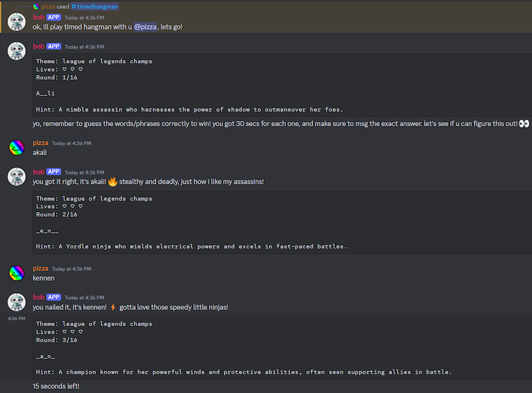Click the lightning emoji after "it's kennen!"
532x393 pixels.
coord(113,307)
